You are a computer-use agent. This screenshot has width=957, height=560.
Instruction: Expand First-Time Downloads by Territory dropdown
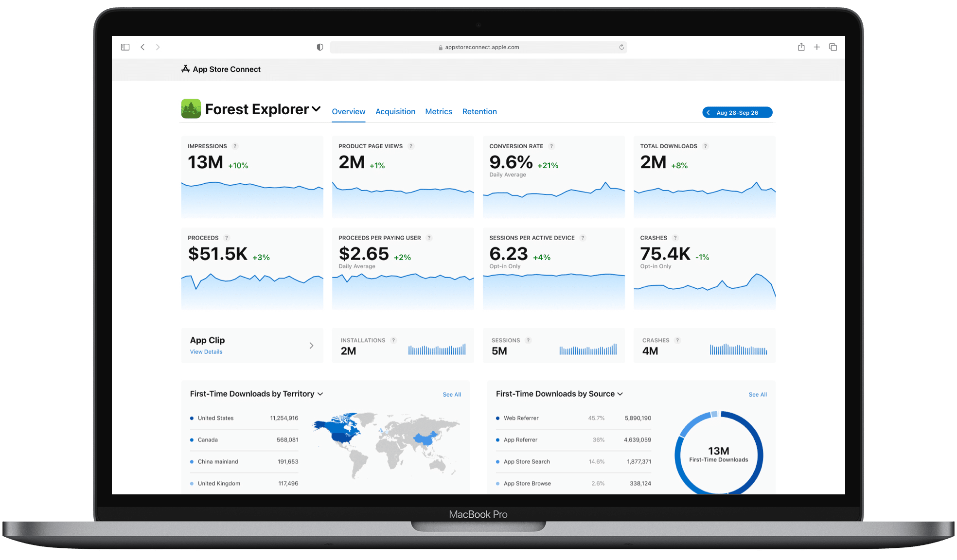[320, 394]
